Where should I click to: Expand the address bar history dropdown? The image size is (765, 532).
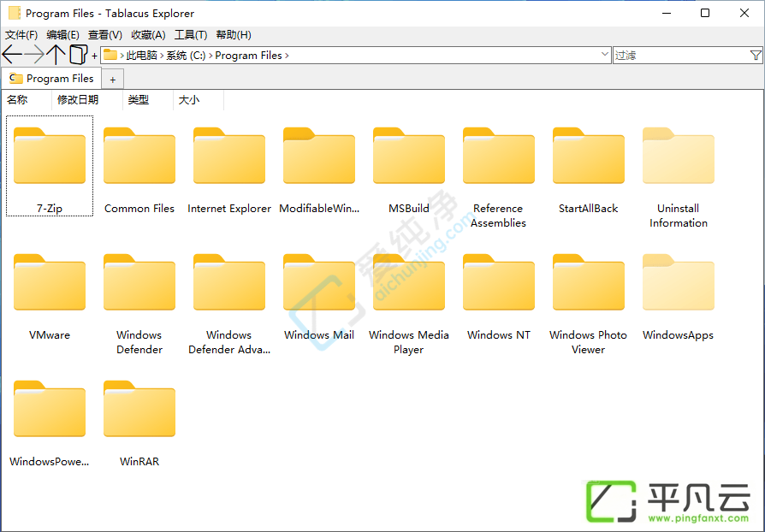pos(605,55)
